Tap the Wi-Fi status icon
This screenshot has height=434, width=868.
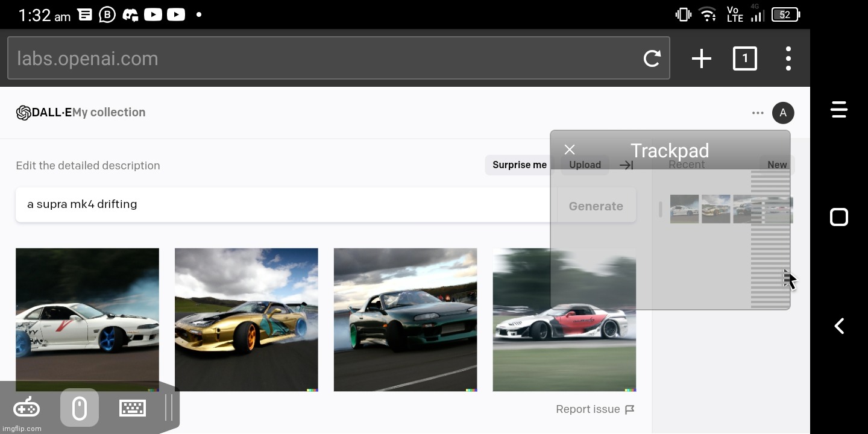(x=708, y=14)
